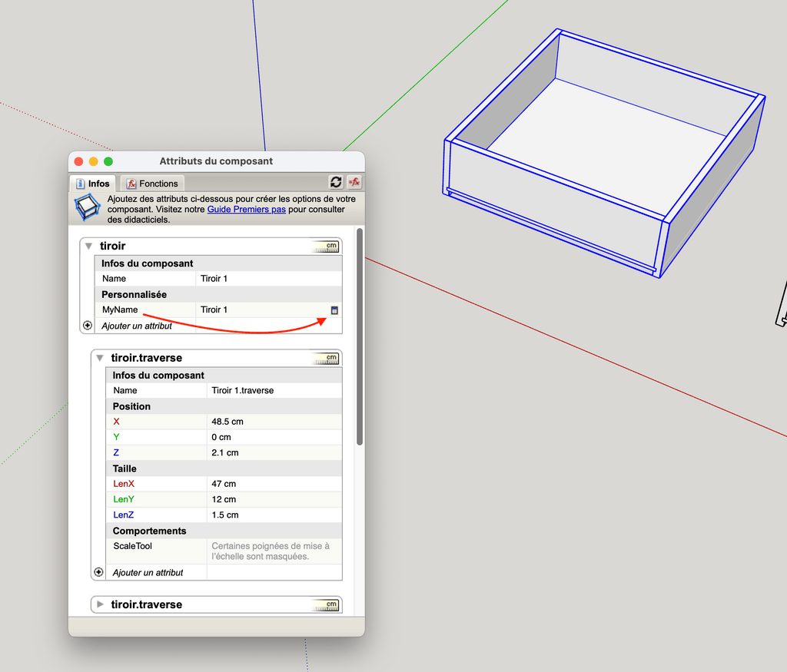787x672 pixels.
Task: Toggle formula view with the =fx icon
Action: click(354, 182)
